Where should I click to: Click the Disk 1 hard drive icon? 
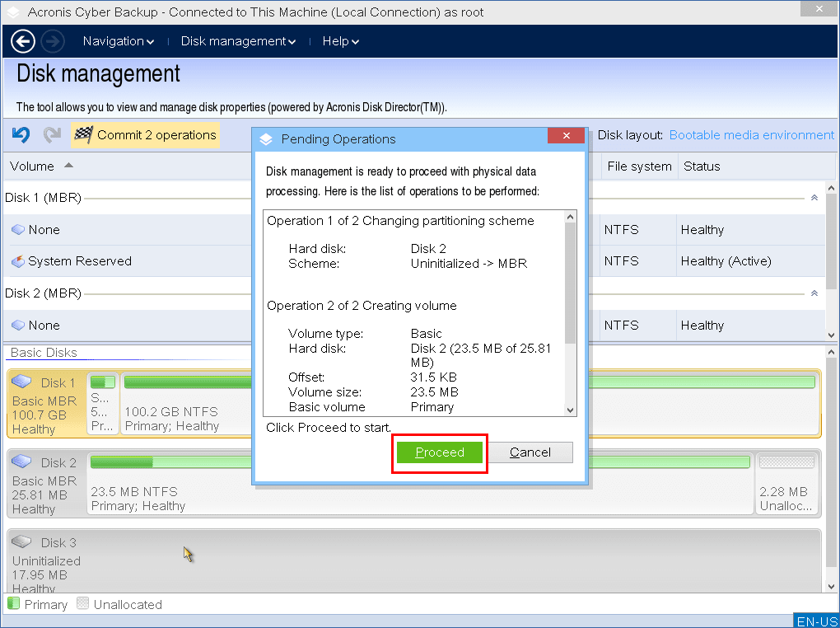click(x=22, y=382)
